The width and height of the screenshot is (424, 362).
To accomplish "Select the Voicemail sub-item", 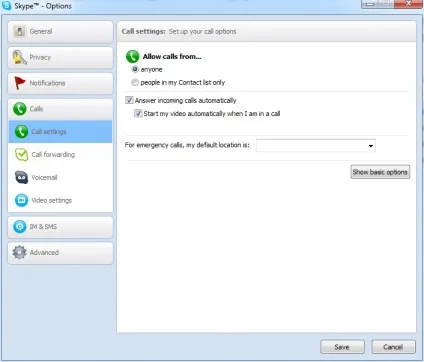I will (x=60, y=177).
